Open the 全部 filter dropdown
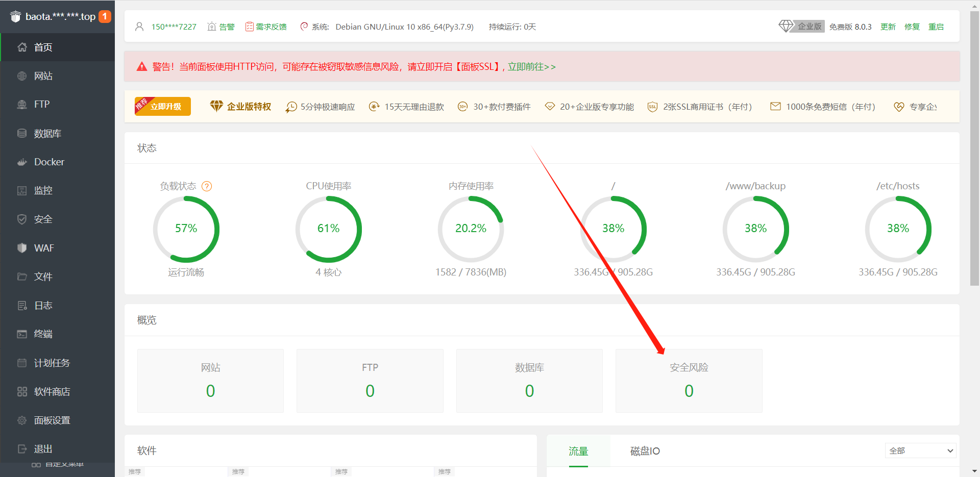Viewport: 980px width, 477px height. 920,450
